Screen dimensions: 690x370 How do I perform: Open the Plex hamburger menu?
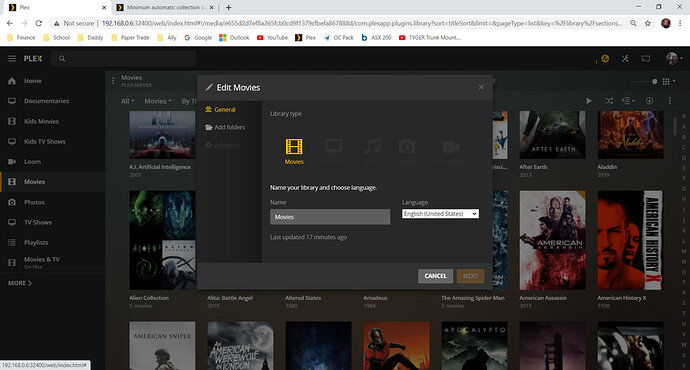pyautogui.click(x=12, y=59)
